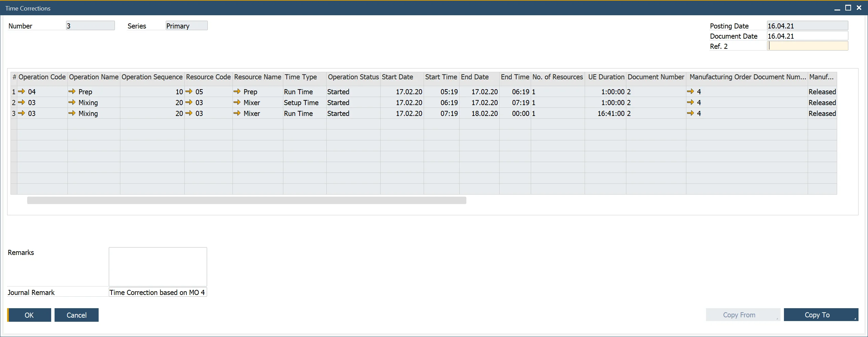Viewport: 868px width, 337px height.
Task: Click link arrow beside Mixer in row 2
Action: pos(237,102)
